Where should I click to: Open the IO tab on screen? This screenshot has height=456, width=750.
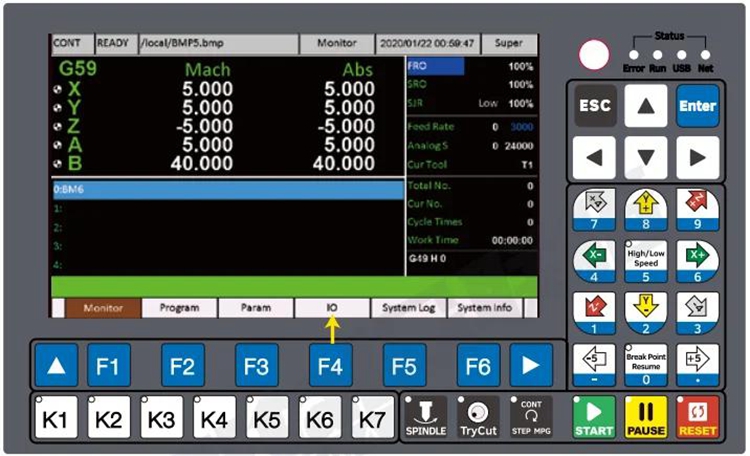tap(332, 308)
